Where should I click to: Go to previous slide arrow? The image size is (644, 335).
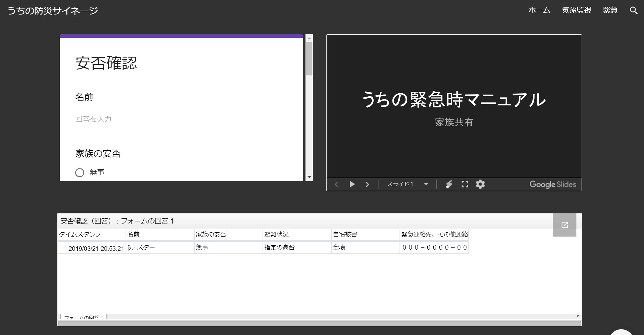coord(336,184)
